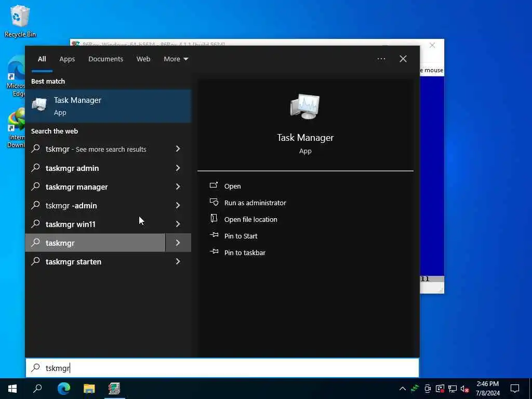532x399 pixels.
Task: Open File Explorer from the taskbar
Action: [x=89, y=389]
